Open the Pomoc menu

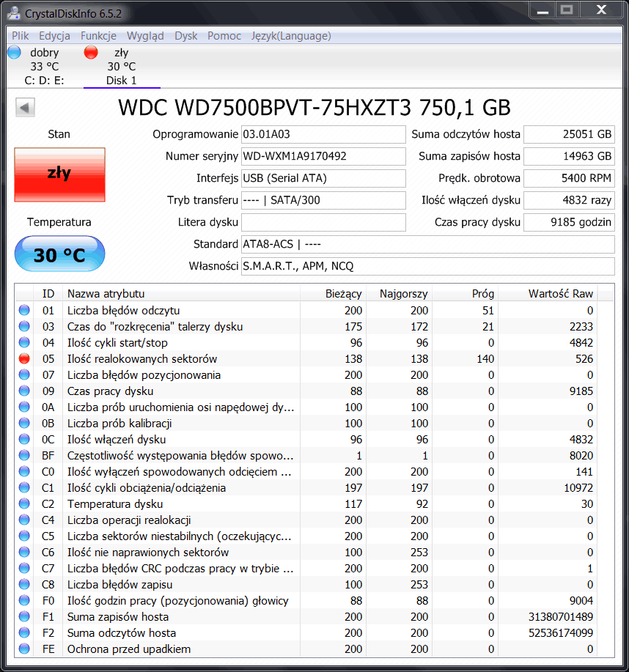pyautogui.click(x=224, y=36)
